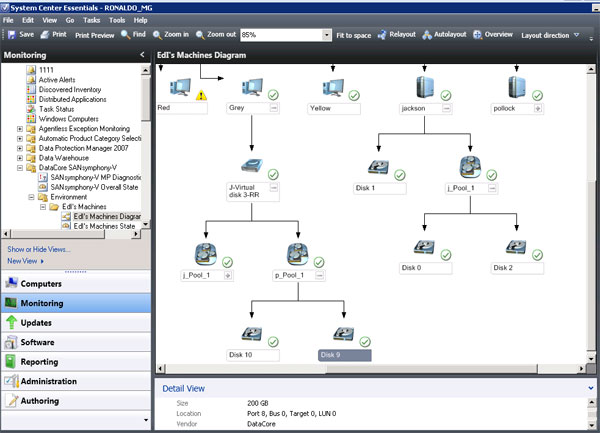Collapse DataCore SANsymphony-V folder
This screenshot has width=600, height=433.
tap(20, 168)
